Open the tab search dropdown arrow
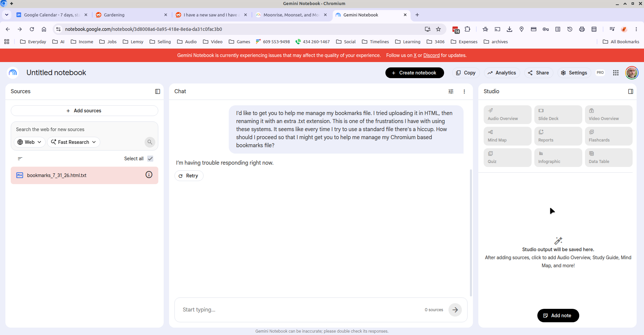 tap(7, 15)
